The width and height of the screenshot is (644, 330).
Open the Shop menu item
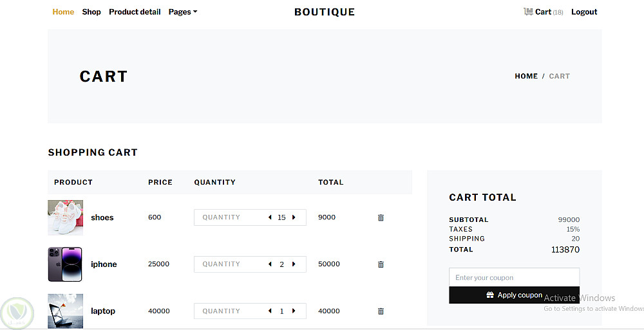pyautogui.click(x=91, y=12)
